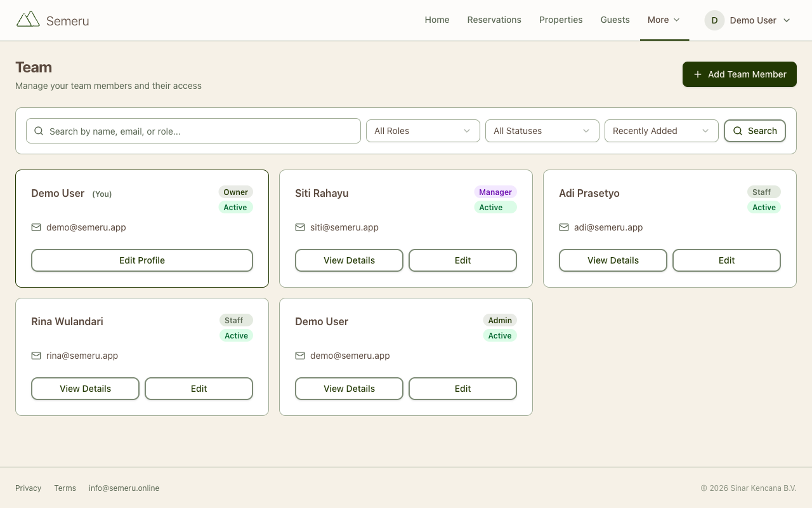Click Edit Profile on your own card
Viewport: 812px width, 508px height.
142,260
